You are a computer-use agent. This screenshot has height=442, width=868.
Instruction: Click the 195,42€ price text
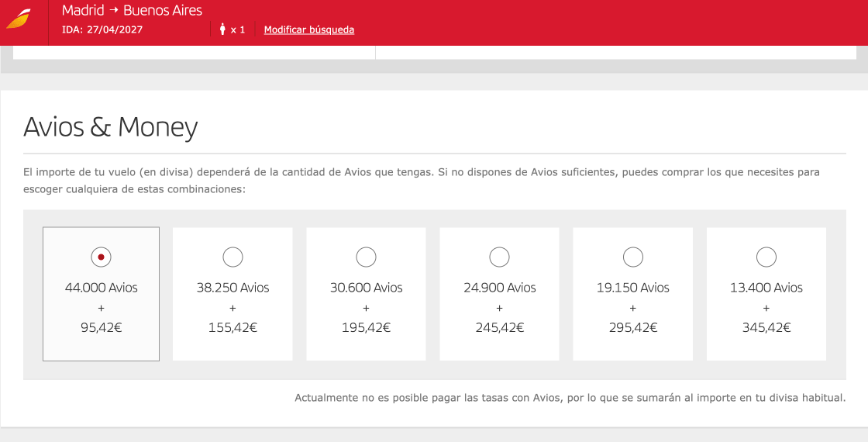coord(366,327)
